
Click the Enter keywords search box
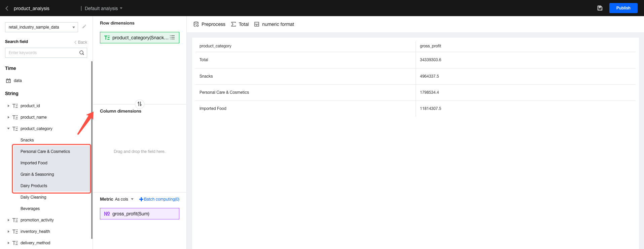pyautogui.click(x=42, y=53)
